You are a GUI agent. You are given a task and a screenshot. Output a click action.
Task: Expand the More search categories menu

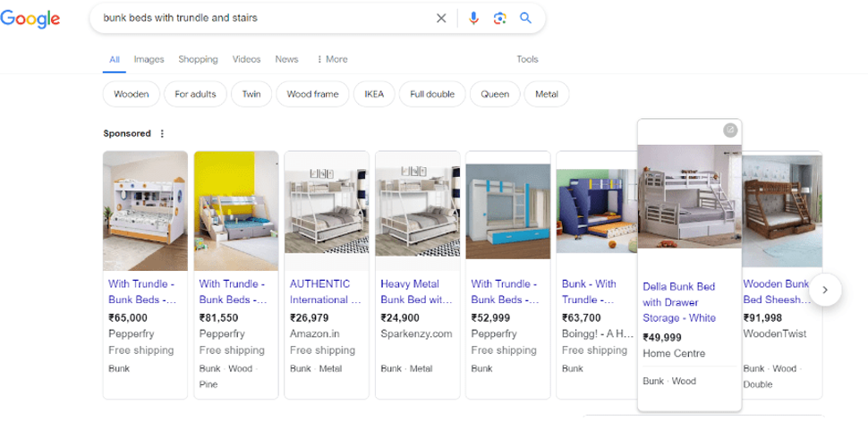[x=331, y=60]
